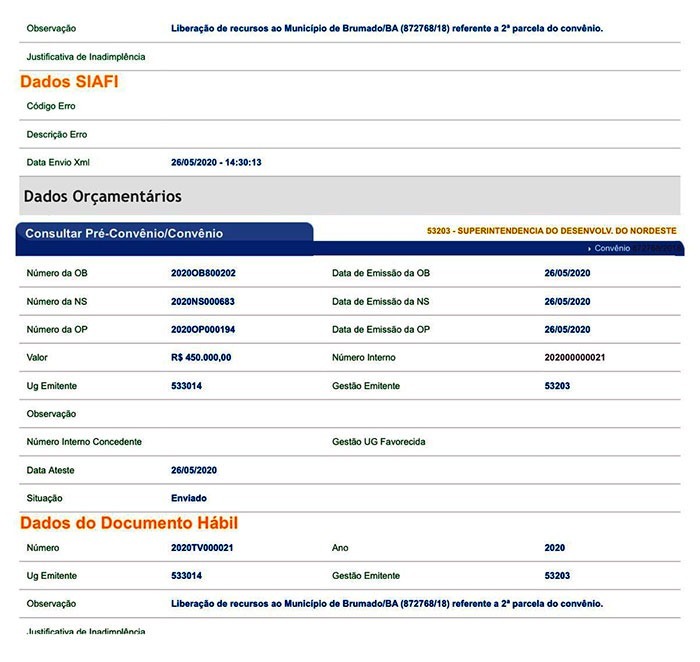700x662 pixels.
Task: Click the Código Erro label
Action: coord(51,106)
